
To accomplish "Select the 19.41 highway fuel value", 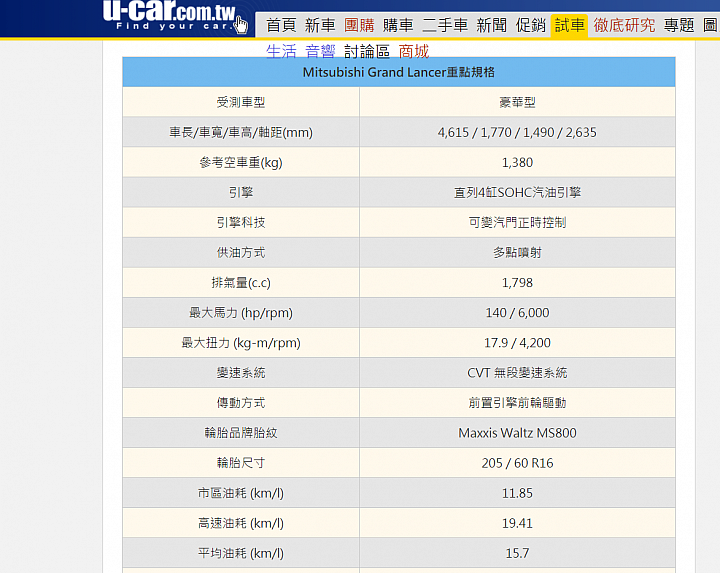I will click(517, 523).
